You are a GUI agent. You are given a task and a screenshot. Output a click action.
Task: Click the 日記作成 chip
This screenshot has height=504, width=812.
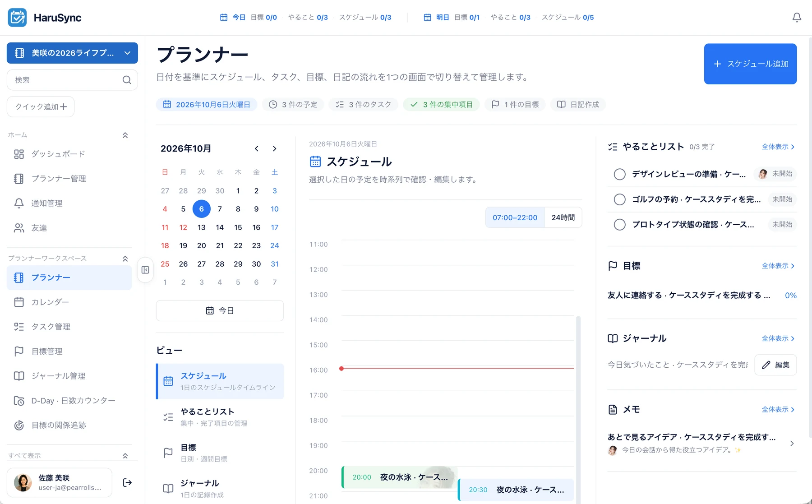[578, 105]
